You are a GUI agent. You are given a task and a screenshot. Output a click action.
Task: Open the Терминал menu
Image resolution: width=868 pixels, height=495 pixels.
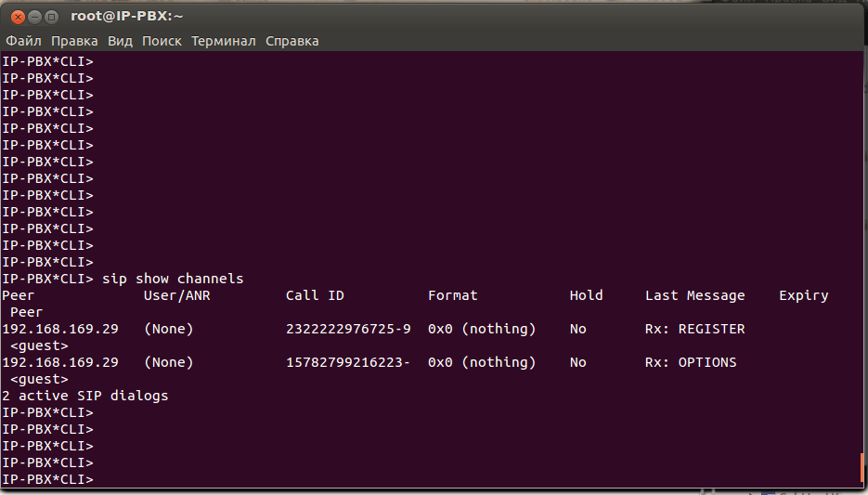coord(224,41)
